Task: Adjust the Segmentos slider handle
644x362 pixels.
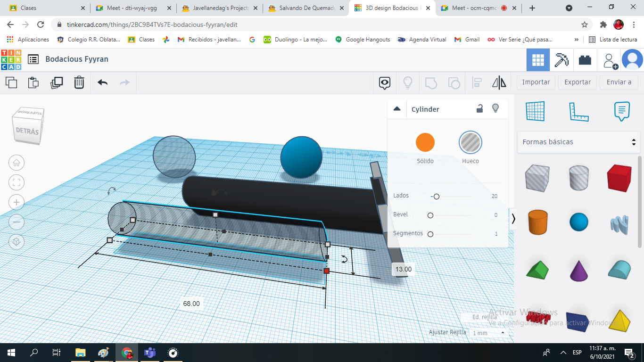Action: tap(430, 234)
